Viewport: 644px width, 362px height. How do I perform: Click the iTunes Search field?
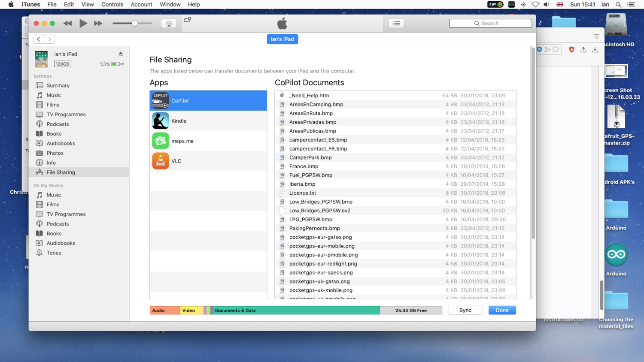click(x=490, y=24)
